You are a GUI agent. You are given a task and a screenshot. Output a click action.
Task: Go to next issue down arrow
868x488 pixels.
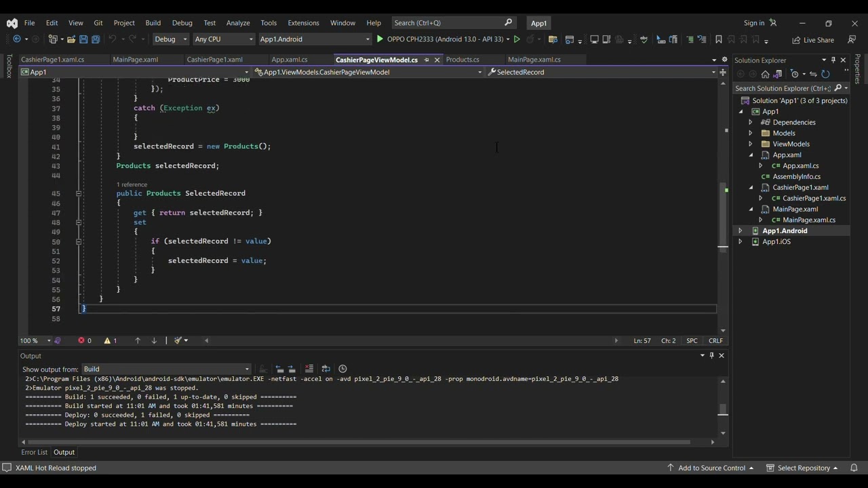pos(154,341)
